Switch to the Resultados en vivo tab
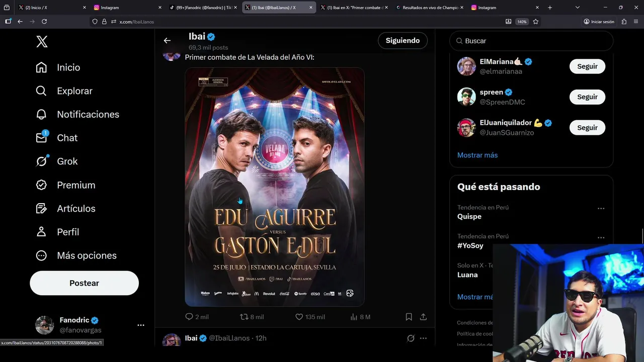 tap(429, 8)
